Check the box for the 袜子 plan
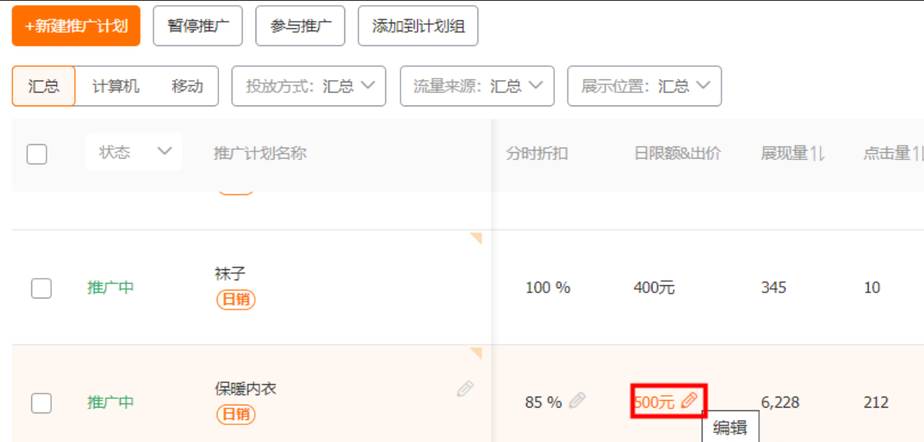The height and width of the screenshot is (442, 924). (41, 288)
